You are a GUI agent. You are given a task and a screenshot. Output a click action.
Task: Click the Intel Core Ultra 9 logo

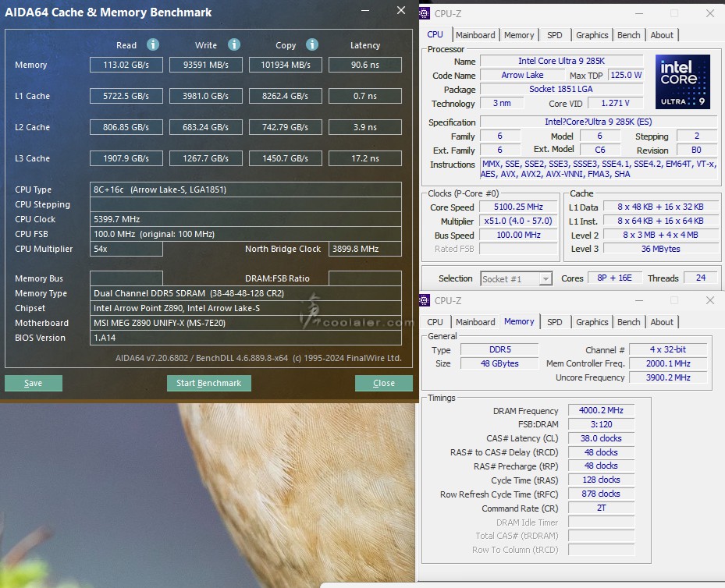point(682,82)
